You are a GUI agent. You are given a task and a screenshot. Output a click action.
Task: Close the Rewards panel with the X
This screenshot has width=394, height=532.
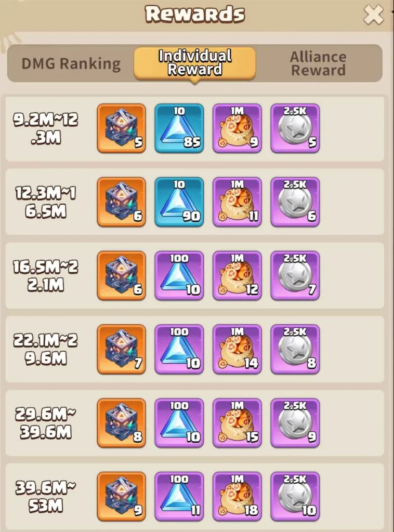pyautogui.click(x=373, y=15)
